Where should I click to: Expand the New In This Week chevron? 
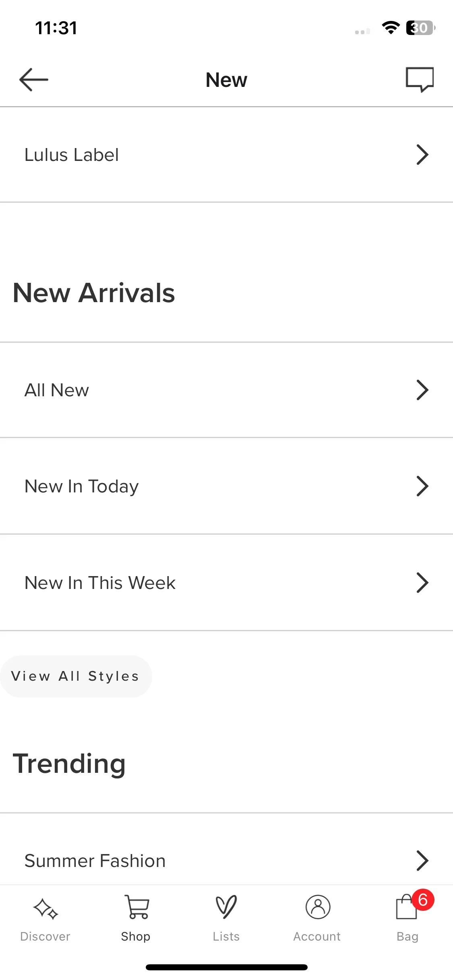tap(422, 583)
